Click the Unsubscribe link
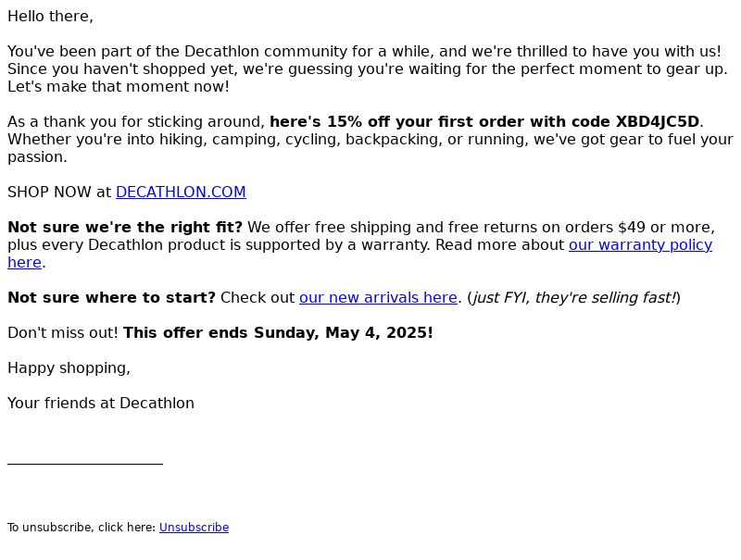This screenshot has height=560, width=741. [x=194, y=528]
